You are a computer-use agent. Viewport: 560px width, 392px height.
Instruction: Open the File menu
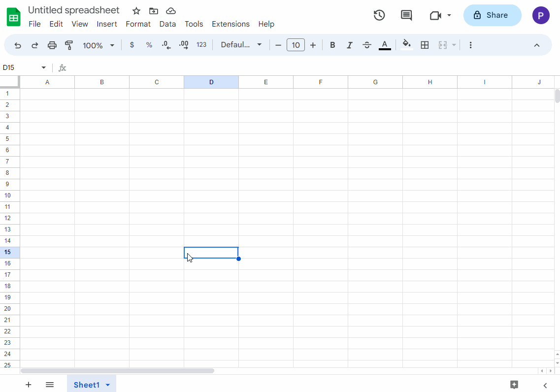(34, 24)
